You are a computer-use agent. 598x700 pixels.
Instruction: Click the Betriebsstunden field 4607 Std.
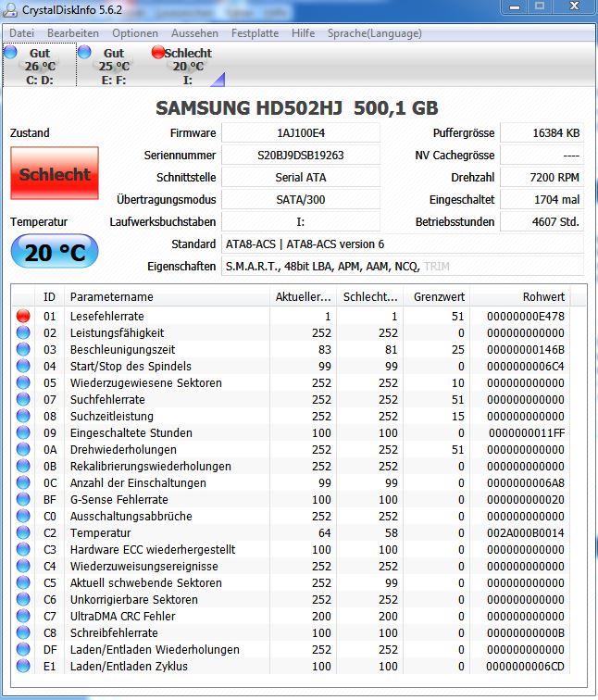coord(542,222)
